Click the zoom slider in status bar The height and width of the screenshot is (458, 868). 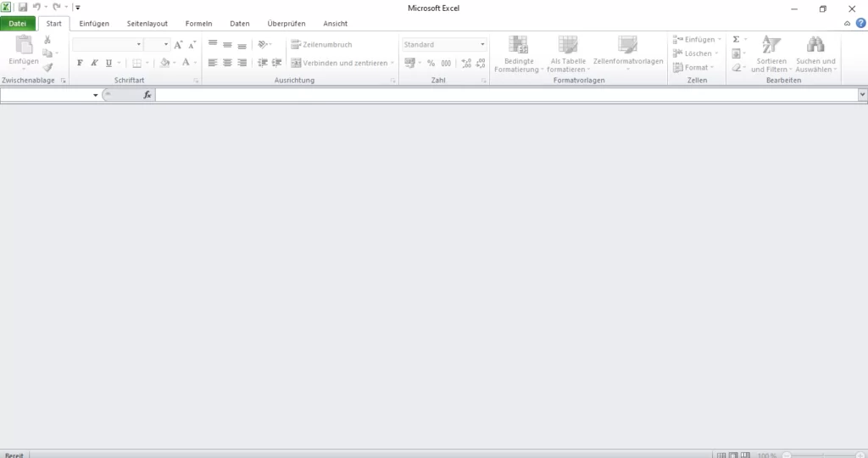[x=822, y=455]
